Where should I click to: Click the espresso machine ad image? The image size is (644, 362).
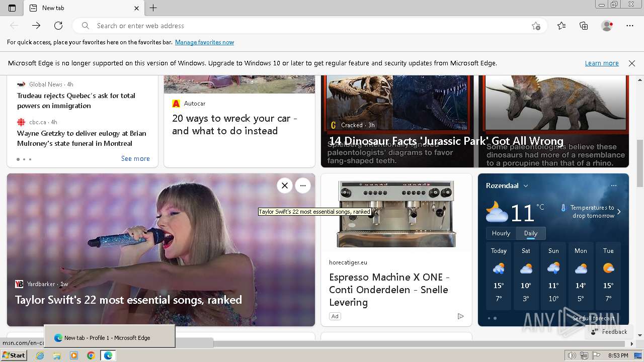click(396, 213)
